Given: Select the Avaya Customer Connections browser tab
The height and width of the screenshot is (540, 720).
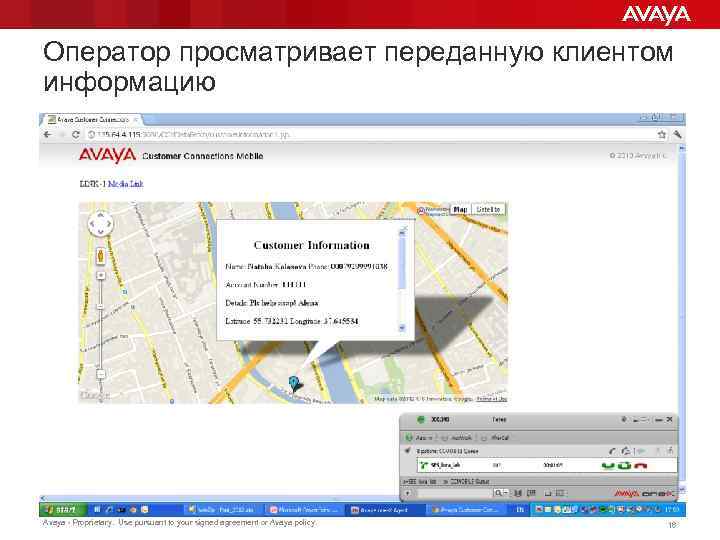Looking at the screenshot, I should pos(92,119).
